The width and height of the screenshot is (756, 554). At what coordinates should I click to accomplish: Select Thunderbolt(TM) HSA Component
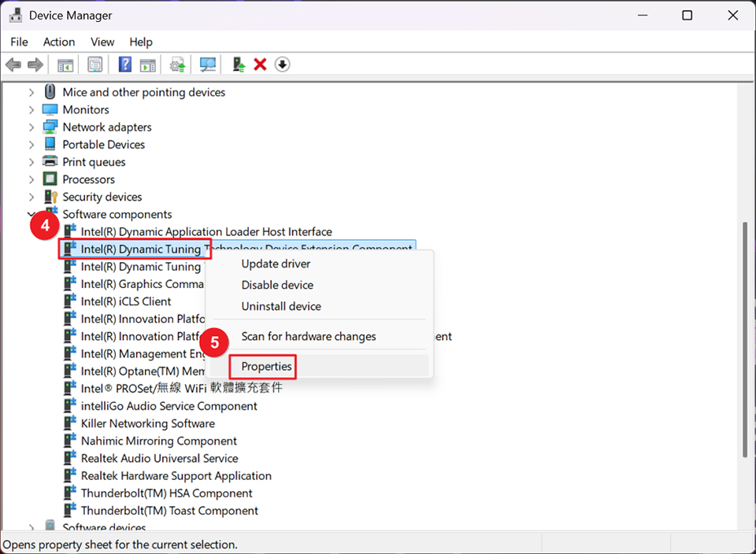[166, 493]
